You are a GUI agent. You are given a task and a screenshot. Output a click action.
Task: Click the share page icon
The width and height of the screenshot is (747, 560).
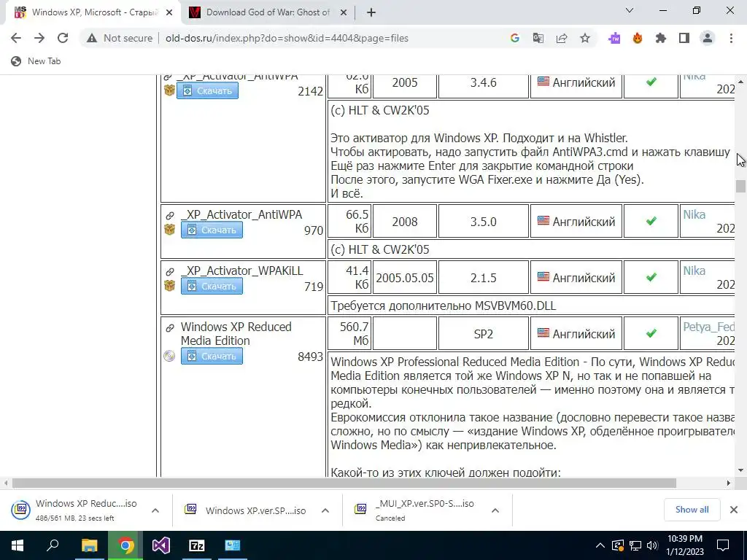pos(562,38)
